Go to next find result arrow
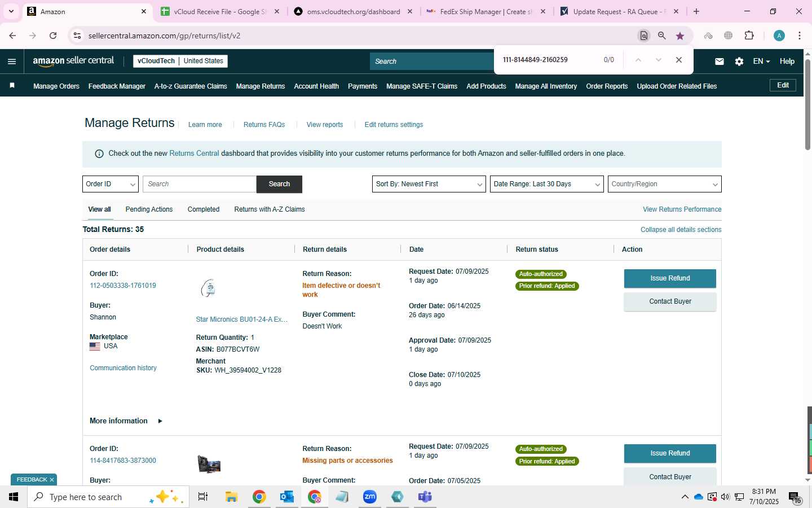 coord(658,60)
